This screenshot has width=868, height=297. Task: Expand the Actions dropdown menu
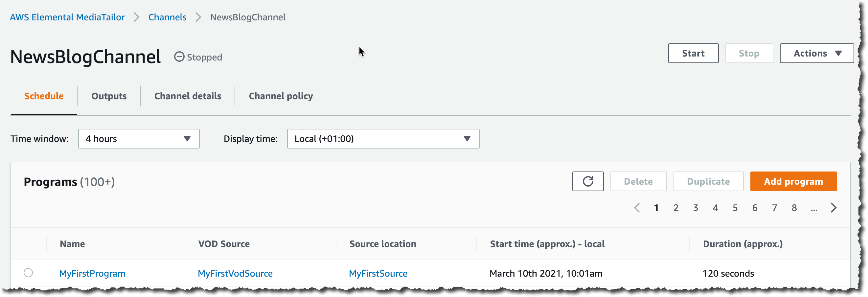point(817,53)
